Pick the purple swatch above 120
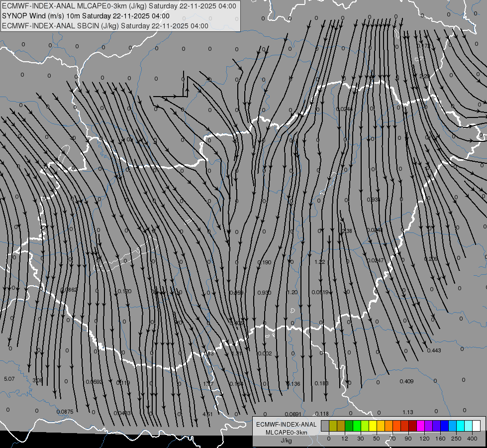 pos(429,426)
